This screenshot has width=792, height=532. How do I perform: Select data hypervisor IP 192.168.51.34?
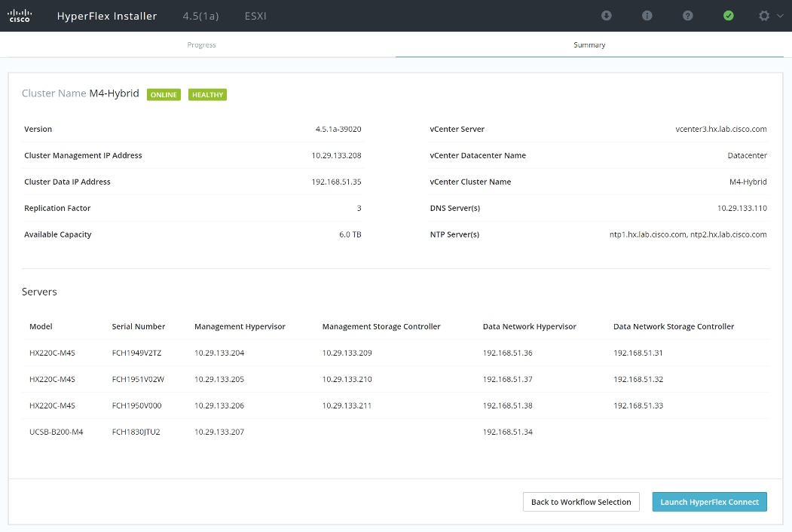[508, 432]
